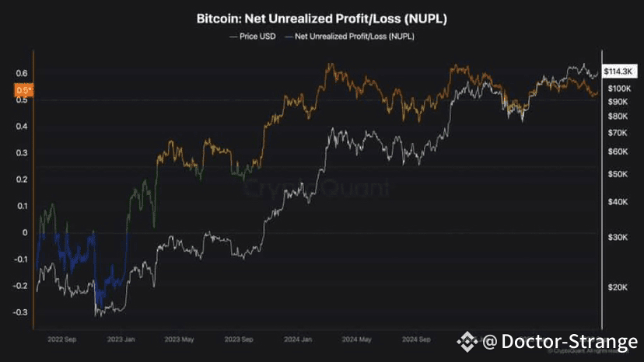Click the -0.3 NUPL axis label

[x=20, y=312]
